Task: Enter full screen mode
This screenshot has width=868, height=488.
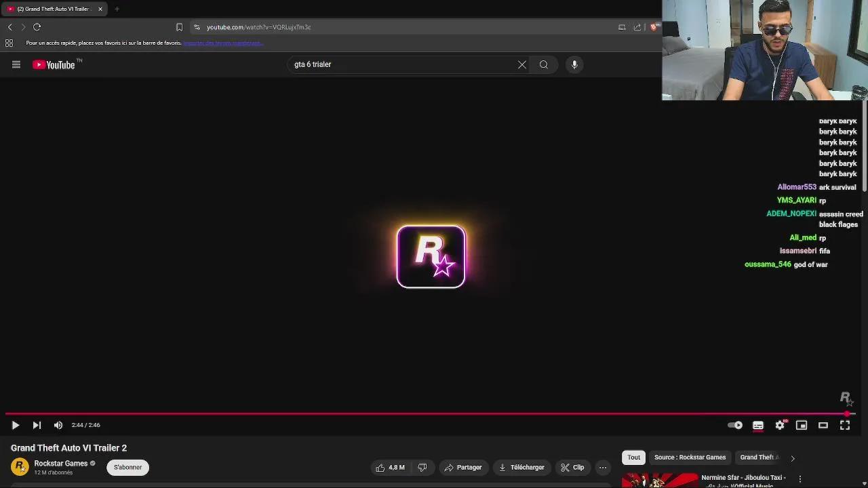Action: [845, 425]
